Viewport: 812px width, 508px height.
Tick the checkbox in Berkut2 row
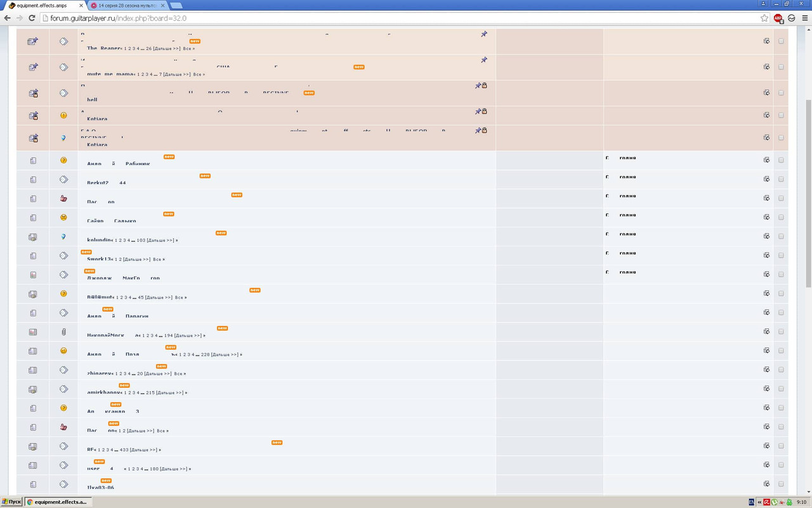tap(781, 179)
